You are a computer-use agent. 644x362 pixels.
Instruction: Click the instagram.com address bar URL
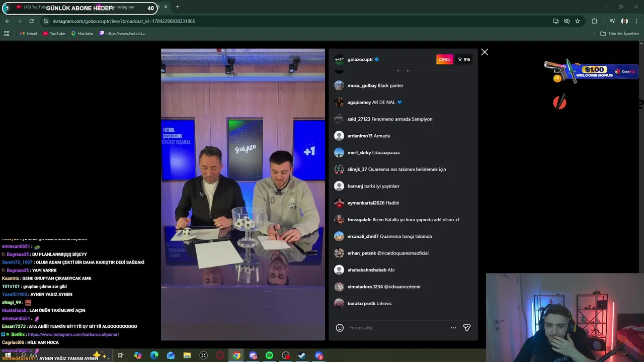pos(124,21)
